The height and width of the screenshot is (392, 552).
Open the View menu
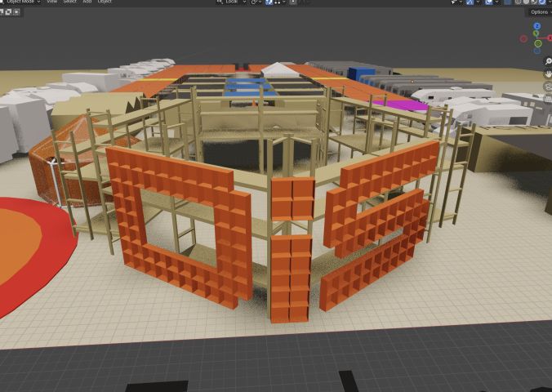[51, 2]
